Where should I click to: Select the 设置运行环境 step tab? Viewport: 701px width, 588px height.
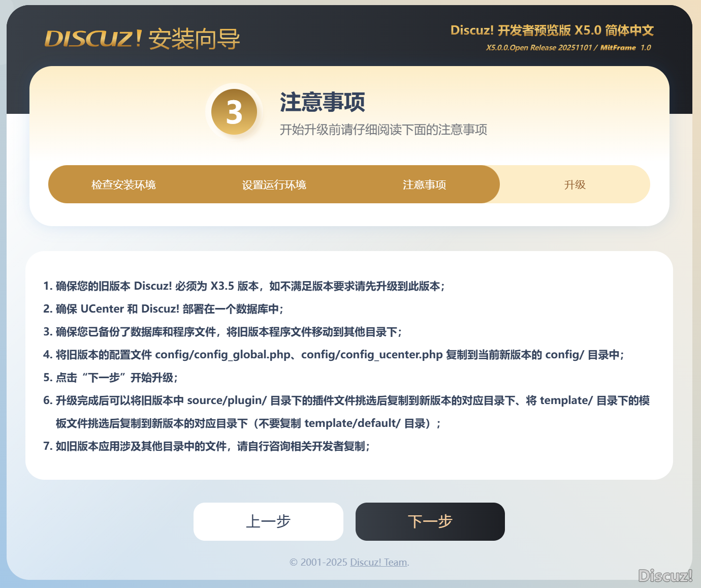click(273, 184)
